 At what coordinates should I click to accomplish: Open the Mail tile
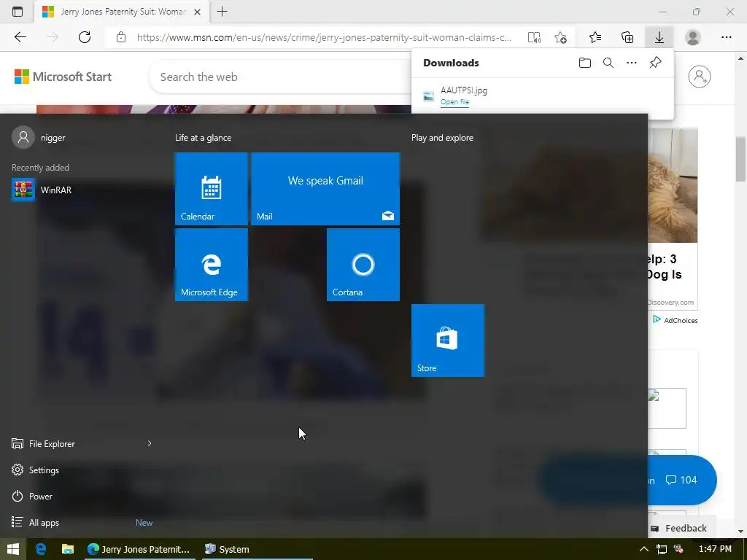coord(325,189)
